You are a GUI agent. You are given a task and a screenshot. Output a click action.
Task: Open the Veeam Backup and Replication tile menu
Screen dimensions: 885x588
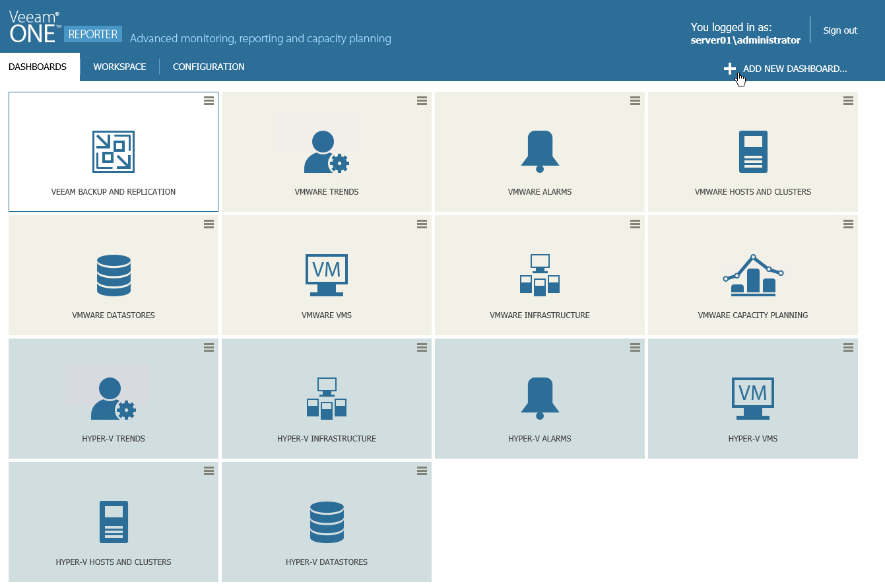(209, 100)
